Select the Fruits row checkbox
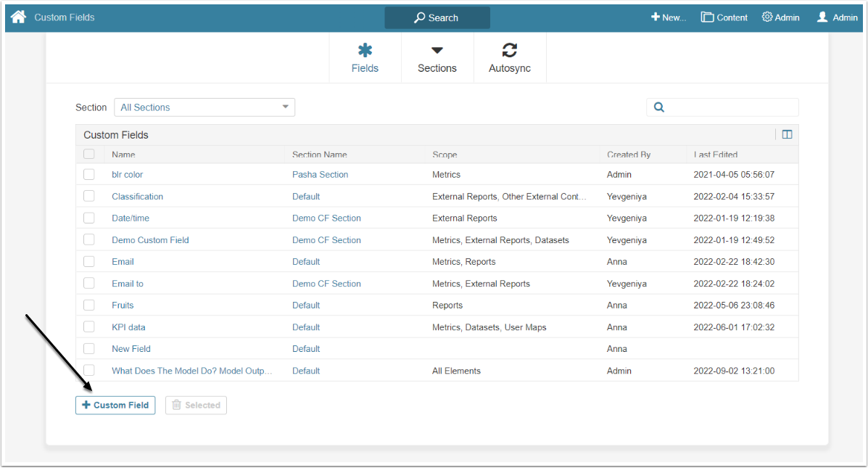The width and height of the screenshot is (868, 468). click(88, 305)
